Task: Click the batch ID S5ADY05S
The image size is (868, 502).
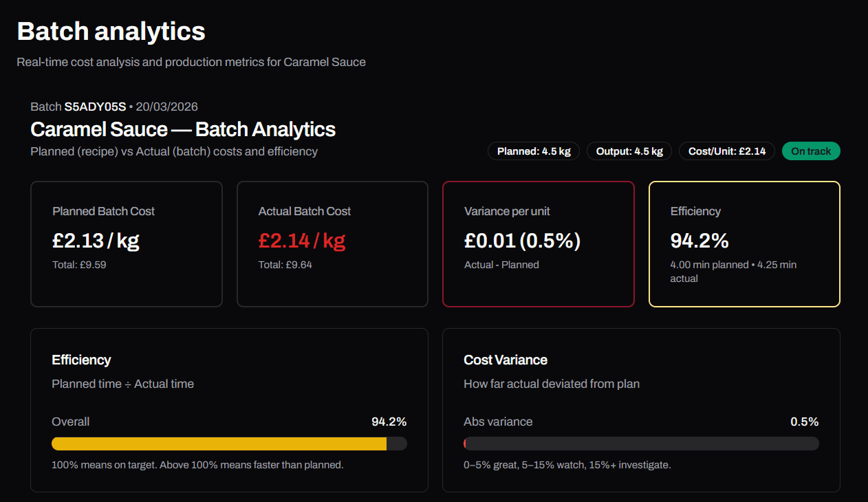Action: click(97, 107)
